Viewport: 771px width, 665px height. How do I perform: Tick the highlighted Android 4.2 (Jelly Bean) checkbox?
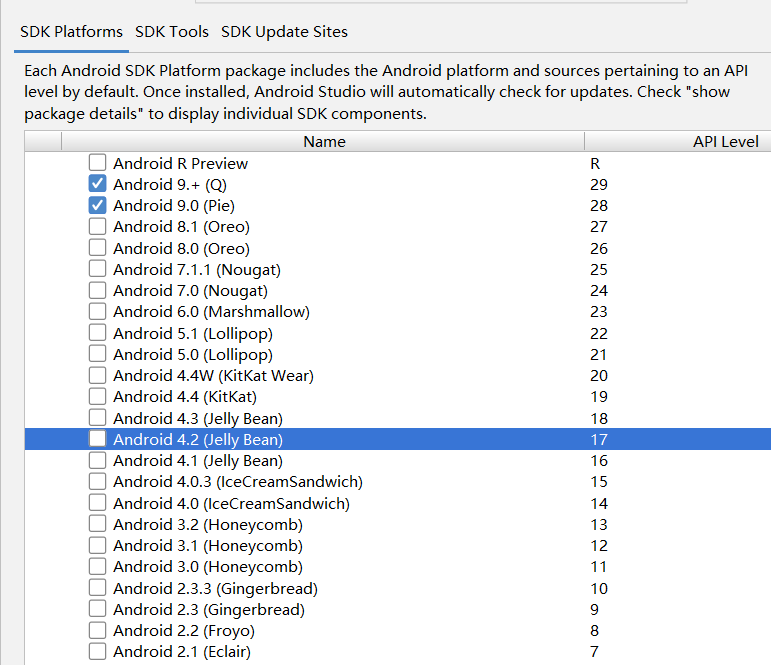pyautogui.click(x=97, y=439)
